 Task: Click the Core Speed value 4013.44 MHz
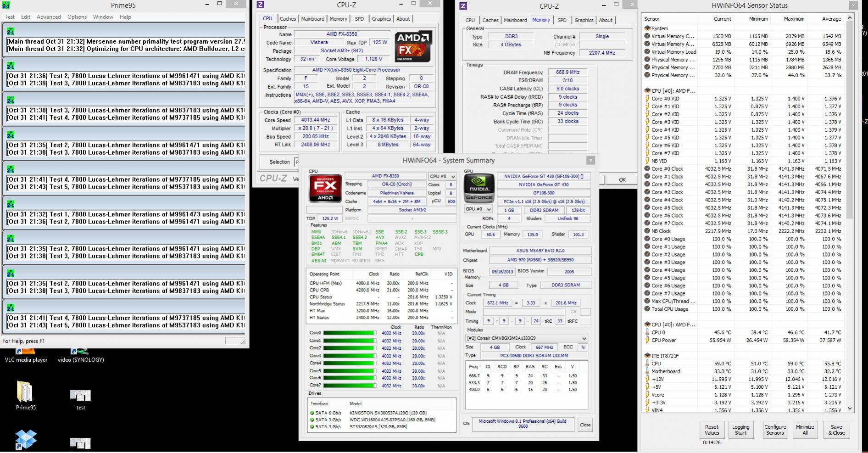point(316,120)
